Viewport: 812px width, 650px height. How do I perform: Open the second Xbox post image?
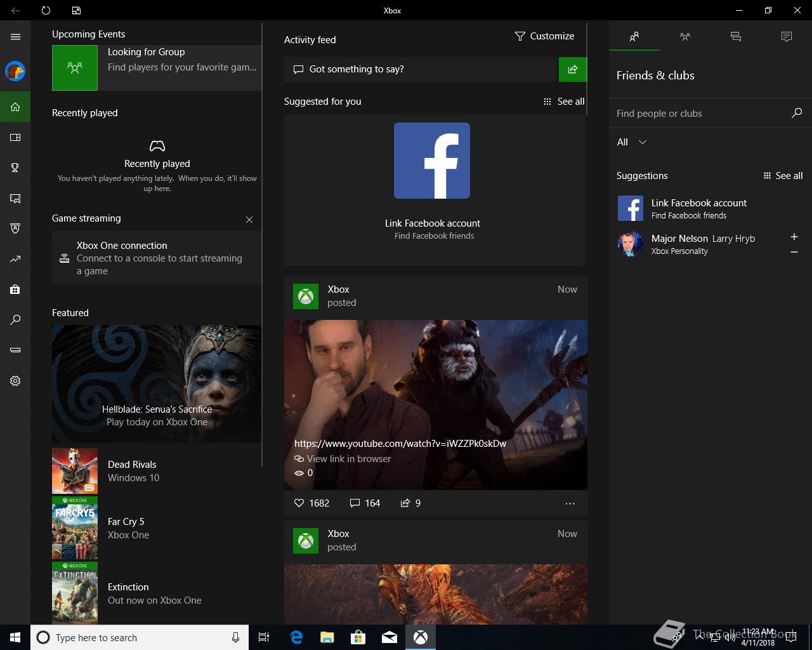[436, 594]
